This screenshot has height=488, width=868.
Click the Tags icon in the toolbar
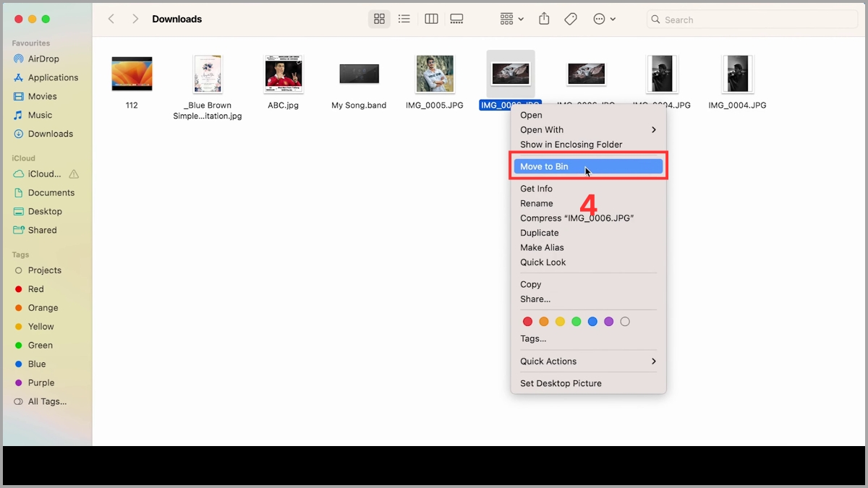[x=570, y=19]
